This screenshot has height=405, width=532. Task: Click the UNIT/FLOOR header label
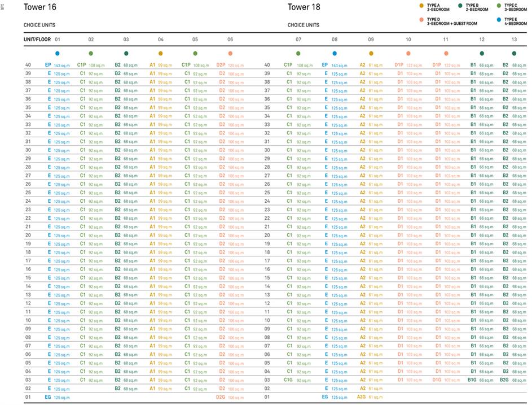(37, 40)
